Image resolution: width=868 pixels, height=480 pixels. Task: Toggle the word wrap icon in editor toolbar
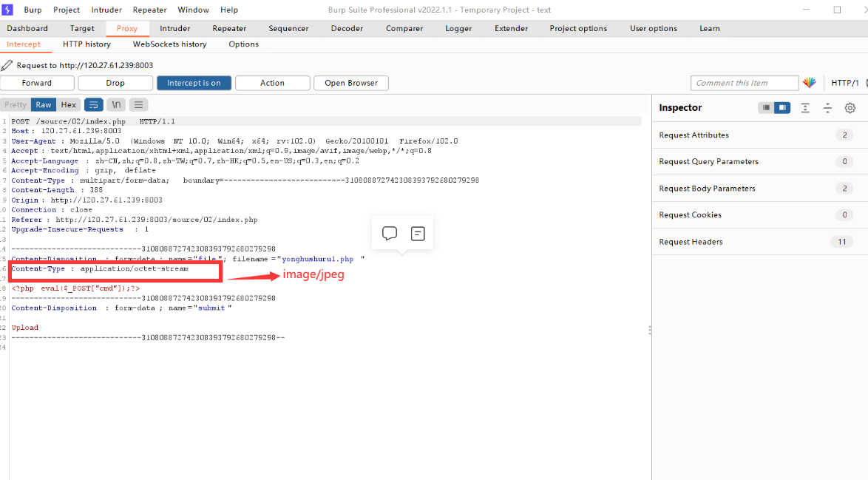94,104
